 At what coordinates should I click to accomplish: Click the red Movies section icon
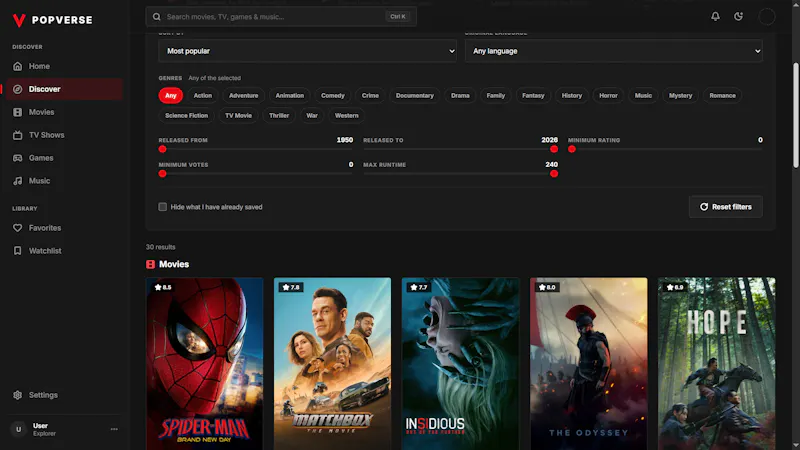coord(151,264)
